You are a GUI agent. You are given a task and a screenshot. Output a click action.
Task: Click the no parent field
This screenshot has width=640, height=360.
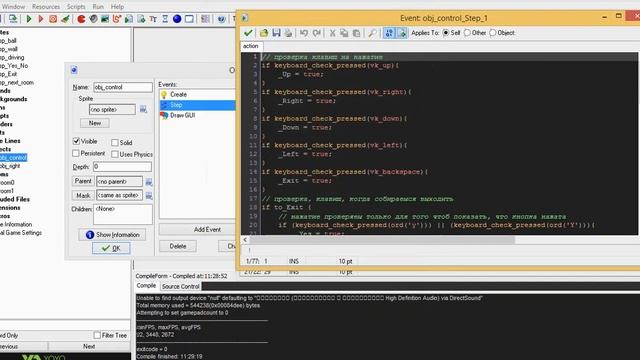click(119, 182)
